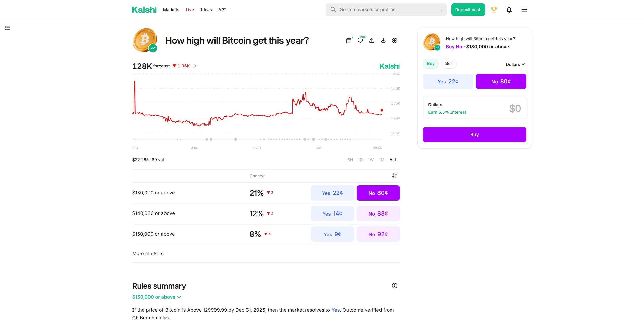Click the share upload icon
This screenshot has height=321, width=644.
pos(372,41)
